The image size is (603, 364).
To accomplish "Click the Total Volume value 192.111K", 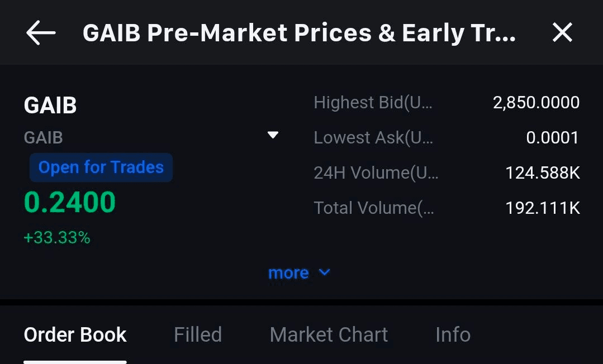I will pos(542,208).
